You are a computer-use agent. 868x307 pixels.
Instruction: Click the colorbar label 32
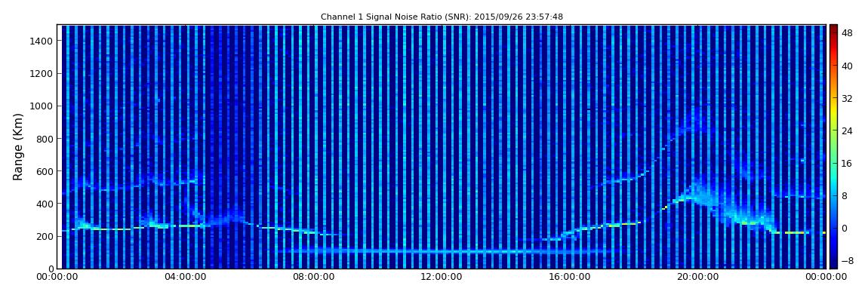(847, 99)
